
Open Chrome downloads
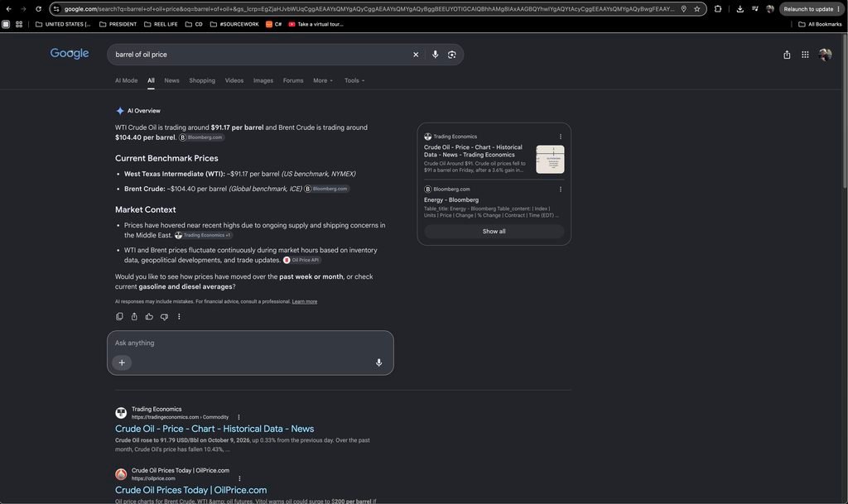pyautogui.click(x=740, y=9)
